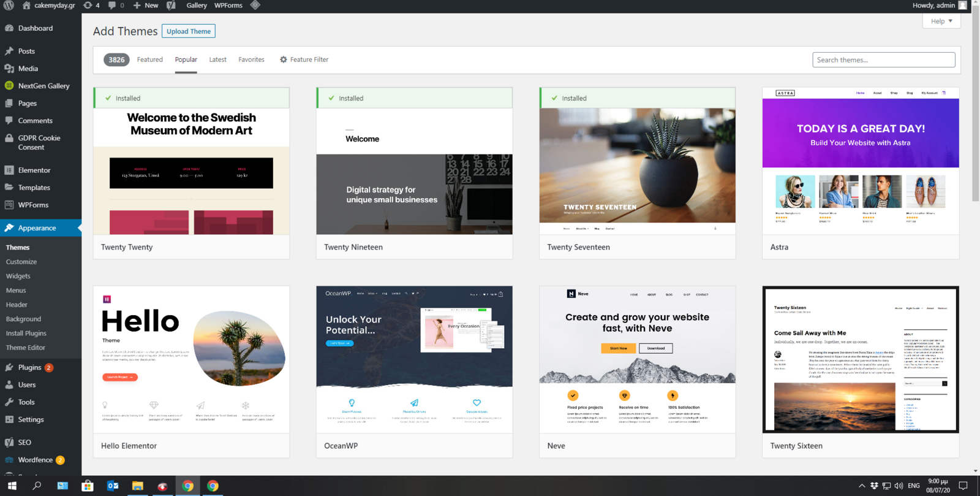Screen dimensions: 980x496
Task: Open the Neve theme preview
Action: point(637,372)
